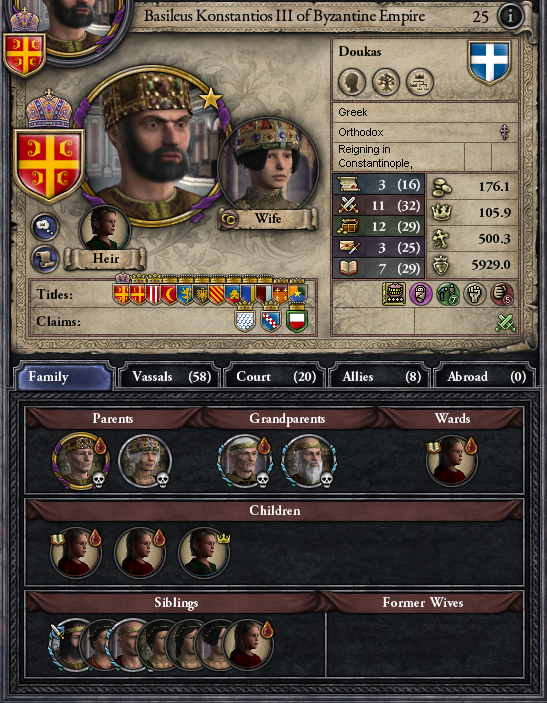Open the thought bubble ambition icon
The image size is (547, 703).
coord(45,226)
